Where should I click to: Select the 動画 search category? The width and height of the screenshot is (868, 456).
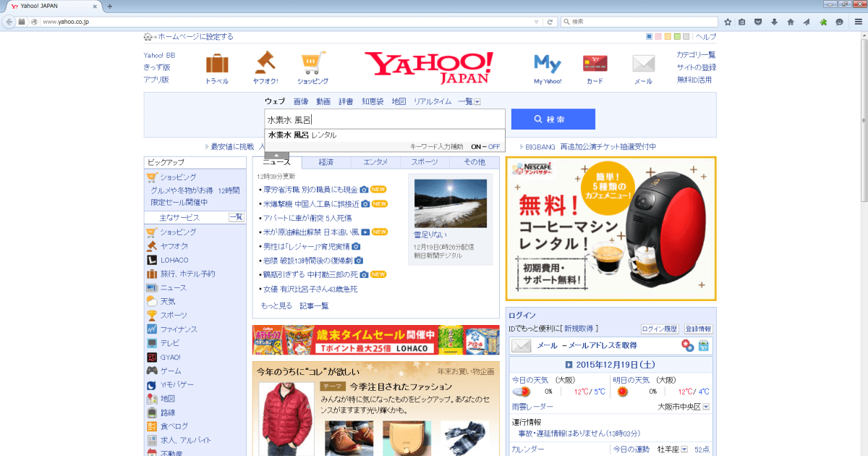pyautogui.click(x=323, y=102)
